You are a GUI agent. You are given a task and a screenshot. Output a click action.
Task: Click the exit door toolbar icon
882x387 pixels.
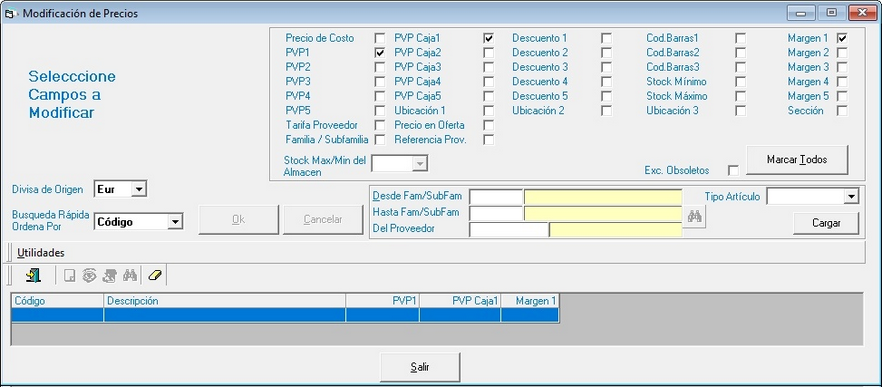click(33, 276)
